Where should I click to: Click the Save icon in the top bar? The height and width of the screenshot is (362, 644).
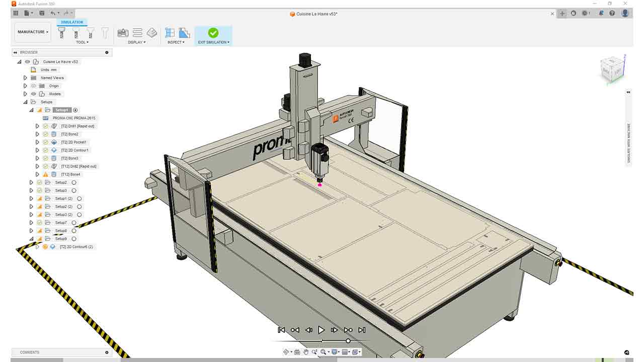pyautogui.click(x=42, y=13)
